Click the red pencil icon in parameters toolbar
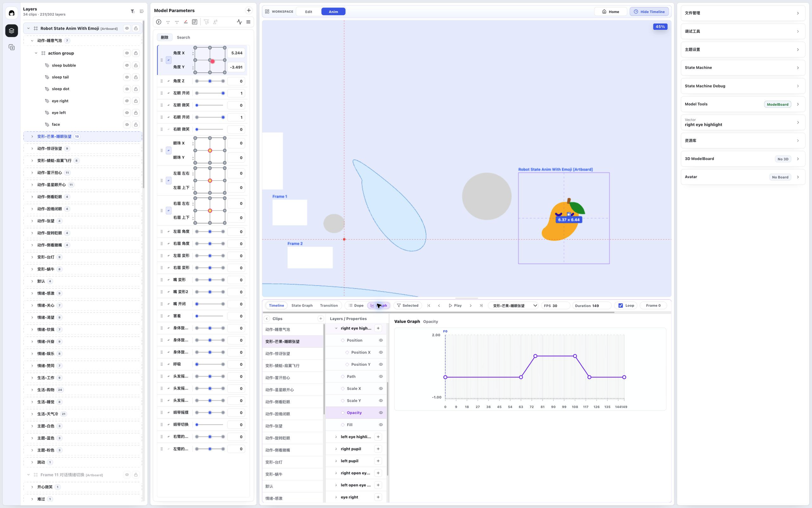 [186, 22]
